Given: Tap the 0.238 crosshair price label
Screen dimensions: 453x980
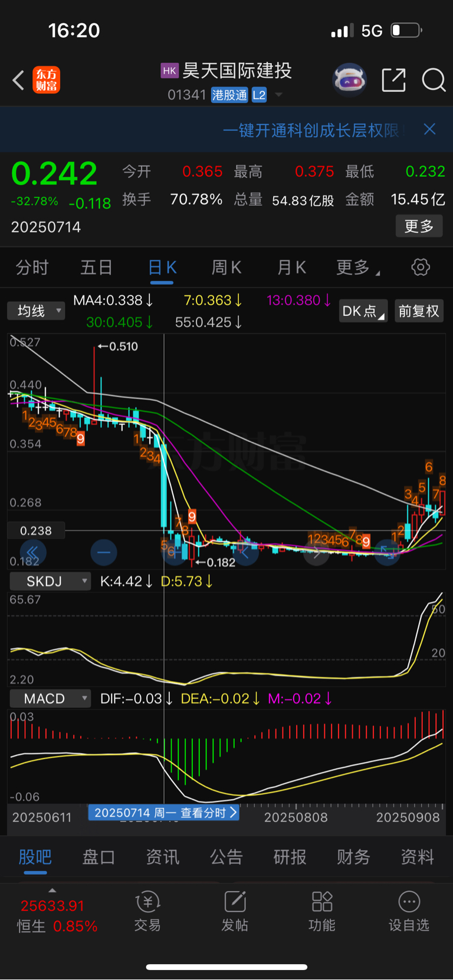Looking at the screenshot, I should coord(36,530).
